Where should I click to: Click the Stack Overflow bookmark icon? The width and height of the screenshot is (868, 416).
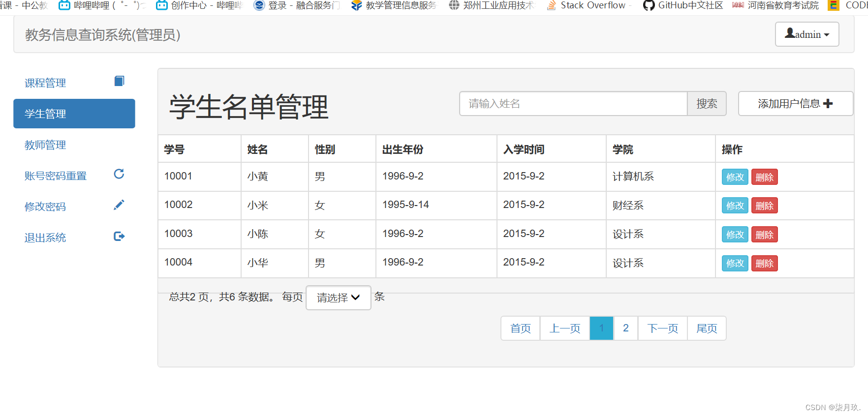point(552,5)
